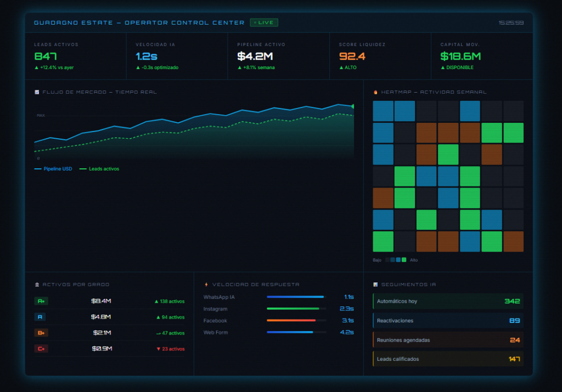
Task: Click the 4.2s response time
Action: click(347, 332)
